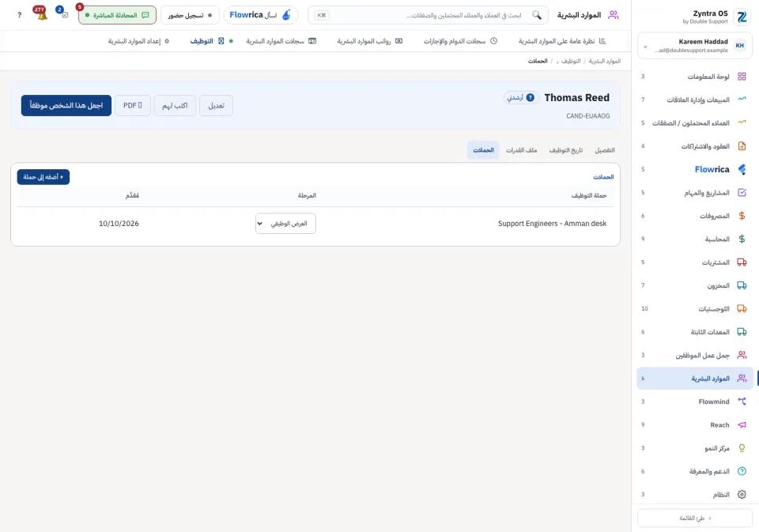Click the اكتب لهم button

pos(175,105)
